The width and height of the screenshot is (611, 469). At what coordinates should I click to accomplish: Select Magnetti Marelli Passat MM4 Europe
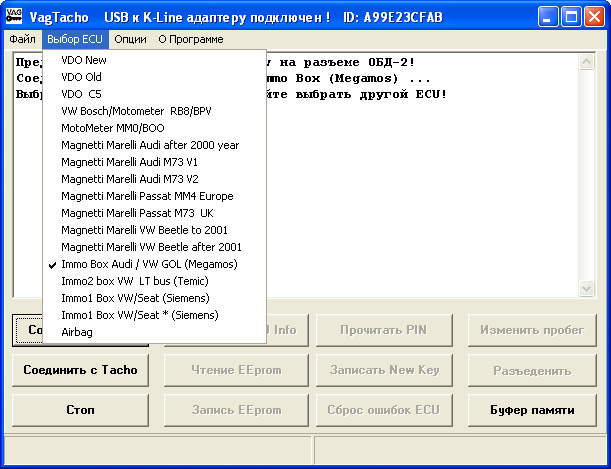[x=154, y=196]
